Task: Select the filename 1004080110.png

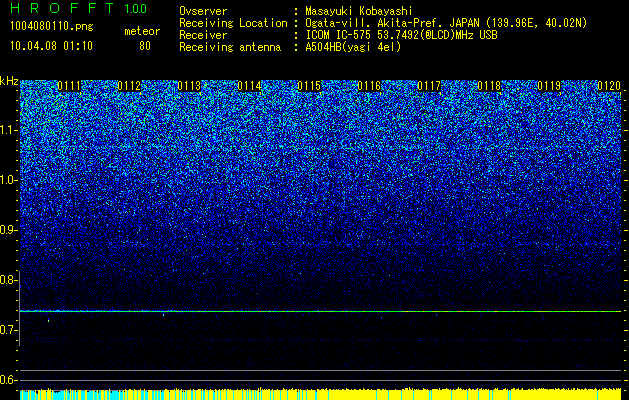Action: pyautogui.click(x=52, y=27)
